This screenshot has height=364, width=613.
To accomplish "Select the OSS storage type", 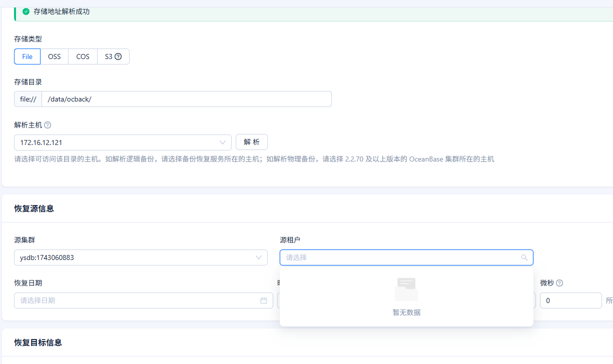I will click(x=54, y=56).
